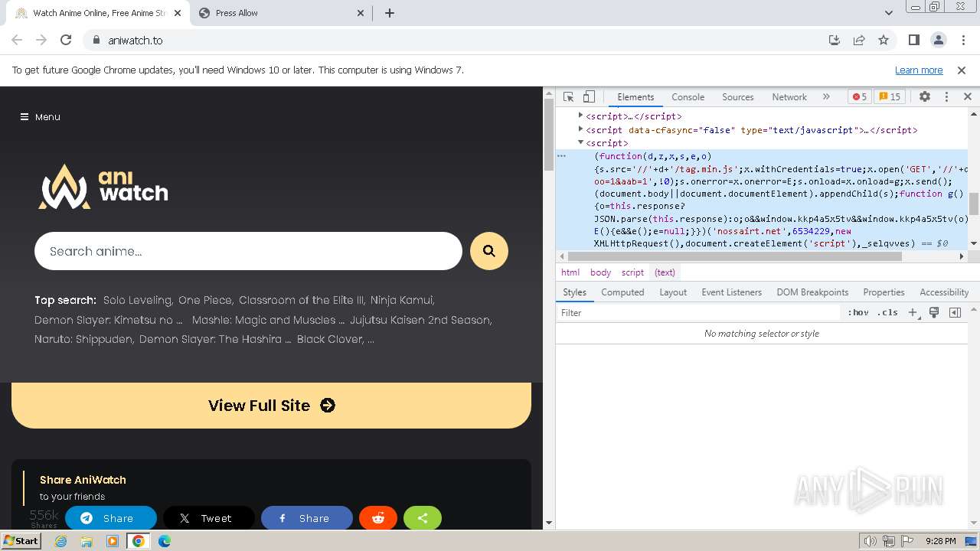Select the Elements tab
Screen dimensions: 980x551
coord(635,97)
